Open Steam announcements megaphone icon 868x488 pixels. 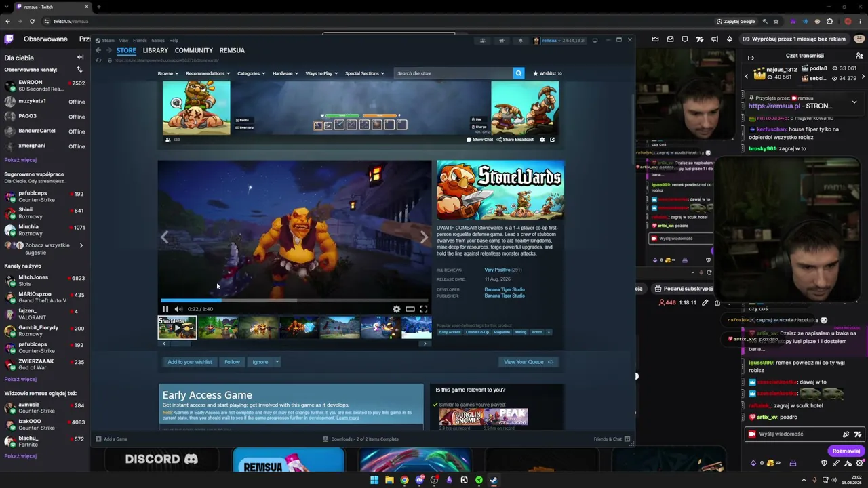502,41
